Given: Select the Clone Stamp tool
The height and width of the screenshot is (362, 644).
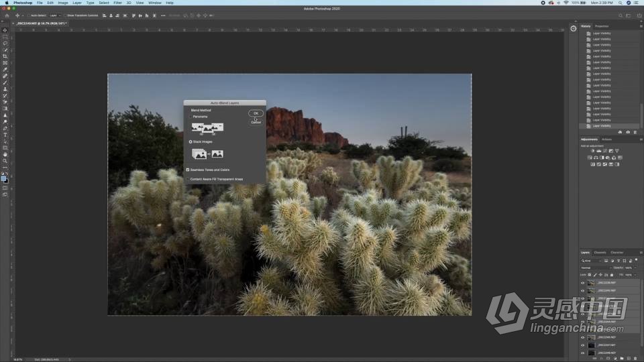Looking at the screenshot, I should 5,89.
